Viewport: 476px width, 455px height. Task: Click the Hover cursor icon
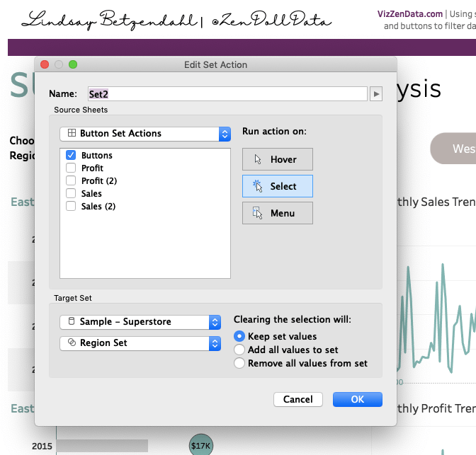tap(258, 159)
